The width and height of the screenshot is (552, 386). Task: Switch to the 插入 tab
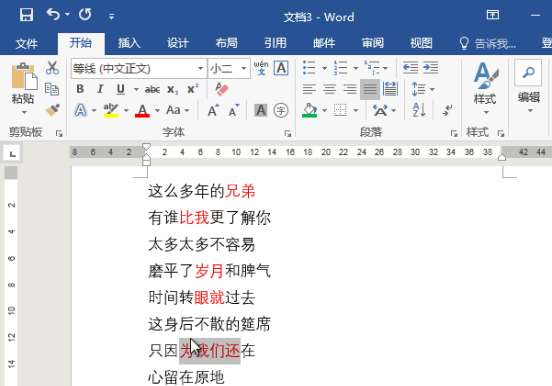pyautogui.click(x=129, y=43)
